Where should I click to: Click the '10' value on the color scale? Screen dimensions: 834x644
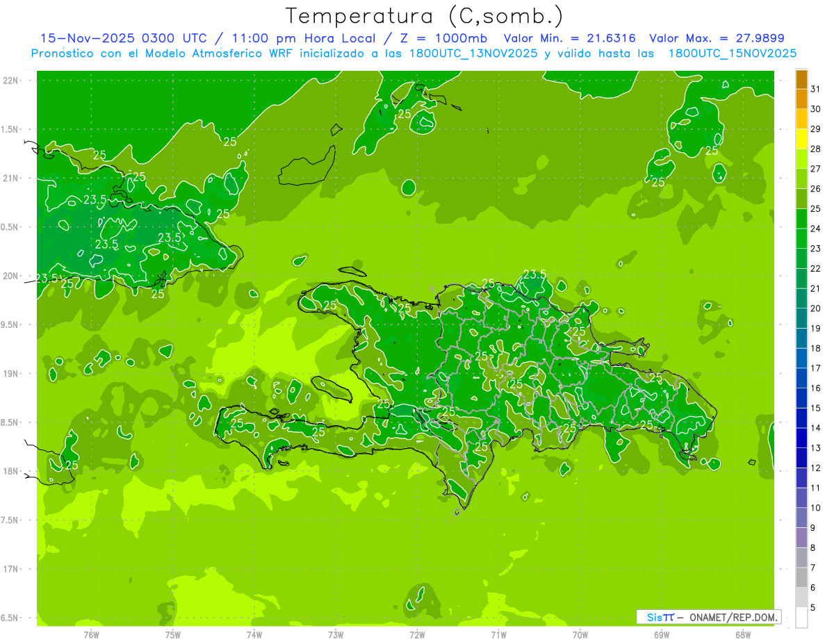coord(816,508)
